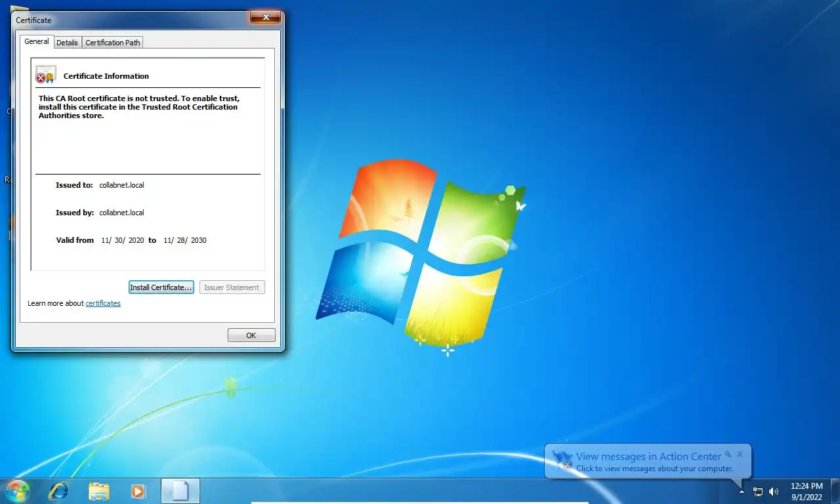Screen dimensions: 840x504
Task: Click View messages in Action Center balloon
Action: point(648,457)
